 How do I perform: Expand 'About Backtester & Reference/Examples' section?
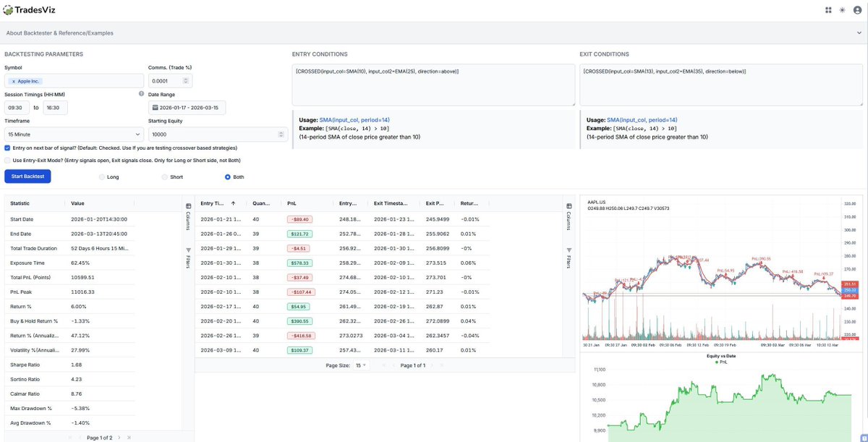tap(434, 33)
